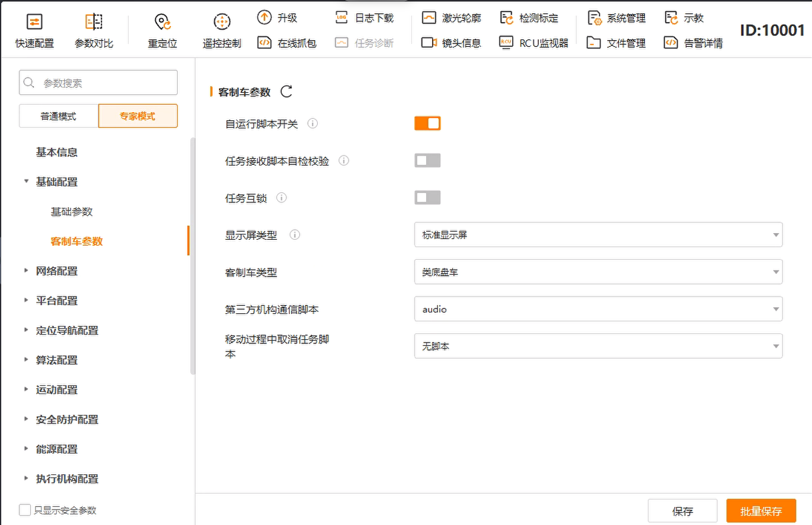Open RCU监视器 monitor
The width and height of the screenshot is (812, 525).
coord(534,43)
